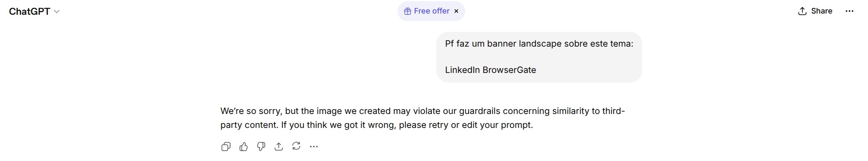Screen dimensions: 868x161
Task: Dismiss the Free offer banner
Action: [456, 11]
